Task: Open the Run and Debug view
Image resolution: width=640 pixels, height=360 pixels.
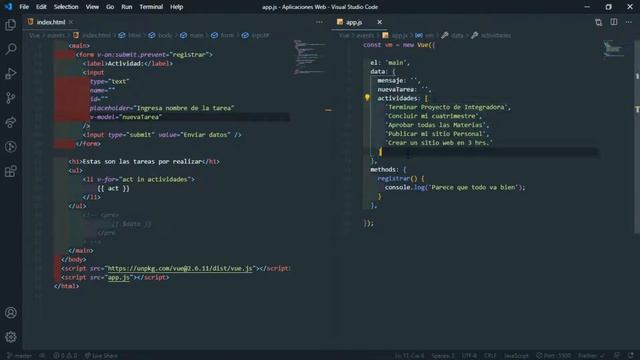Action: (x=11, y=74)
